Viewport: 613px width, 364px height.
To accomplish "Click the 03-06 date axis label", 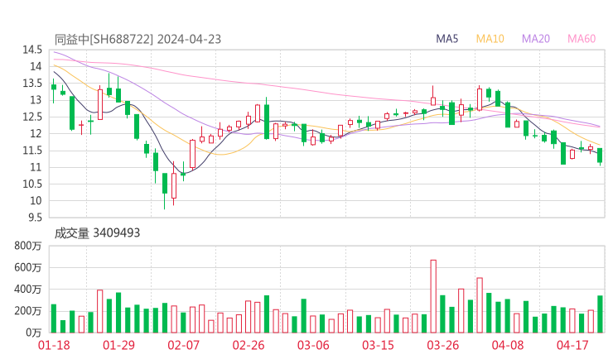I will (x=313, y=345).
